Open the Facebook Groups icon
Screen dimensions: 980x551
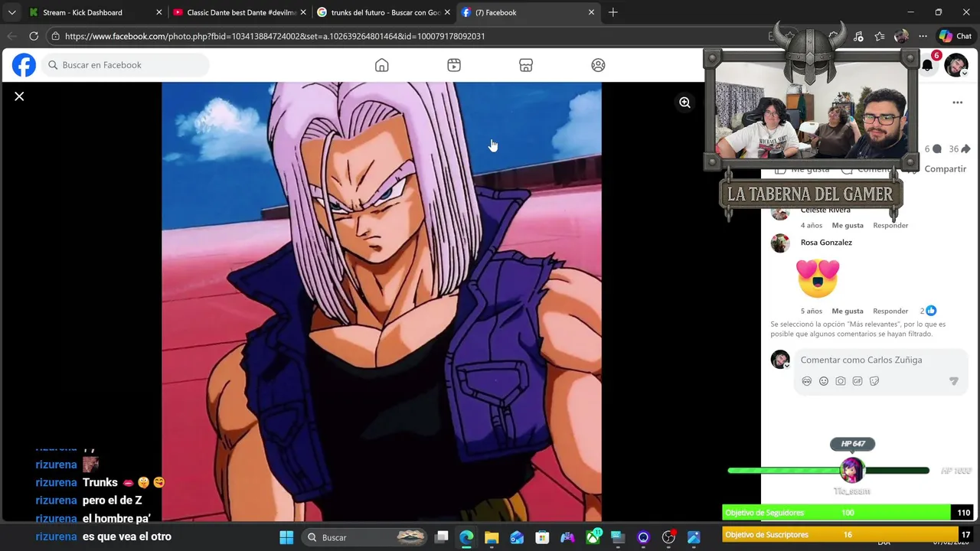pos(598,65)
